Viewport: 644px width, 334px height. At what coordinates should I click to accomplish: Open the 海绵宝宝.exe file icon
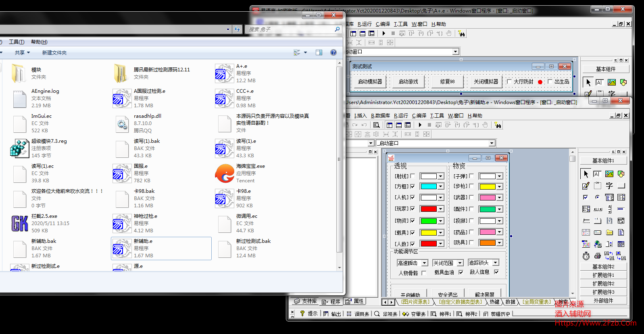pyautogui.click(x=225, y=173)
